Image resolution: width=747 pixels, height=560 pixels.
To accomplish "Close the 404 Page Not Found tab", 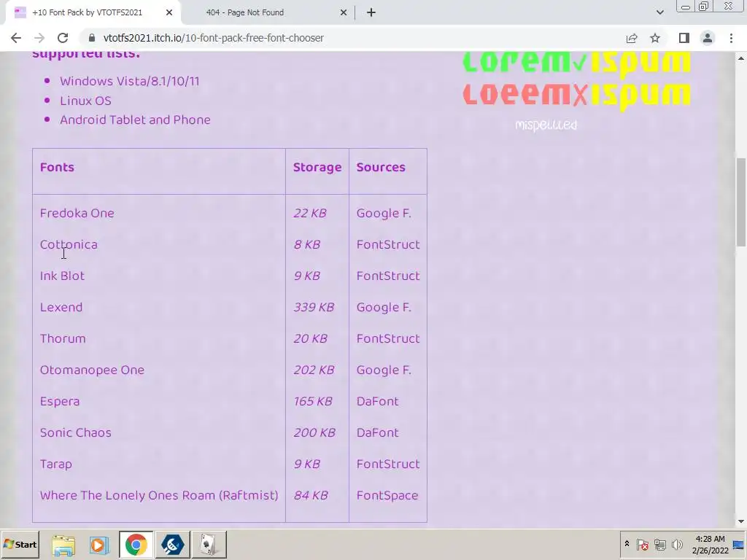I will 344,12.
